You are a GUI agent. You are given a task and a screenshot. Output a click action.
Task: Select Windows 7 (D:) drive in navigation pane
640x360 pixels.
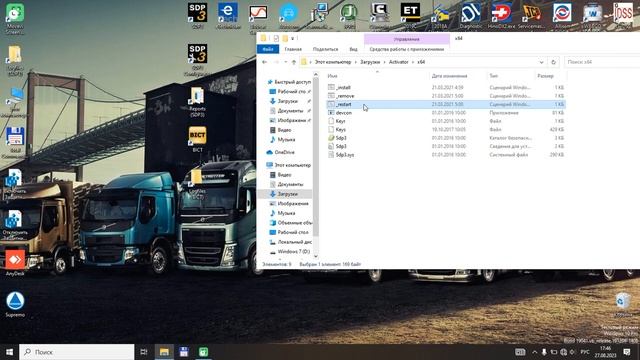coord(290,251)
